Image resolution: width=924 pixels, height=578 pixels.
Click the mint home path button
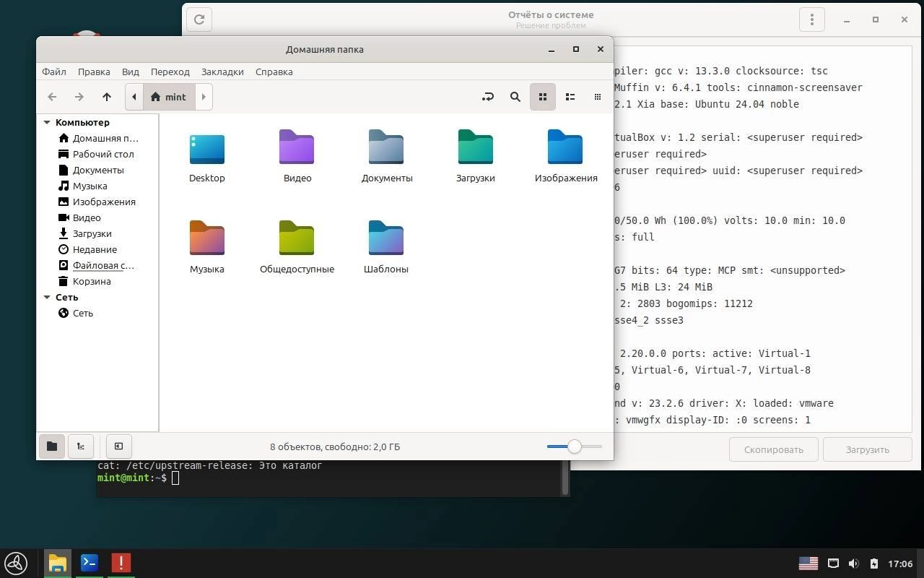(169, 97)
